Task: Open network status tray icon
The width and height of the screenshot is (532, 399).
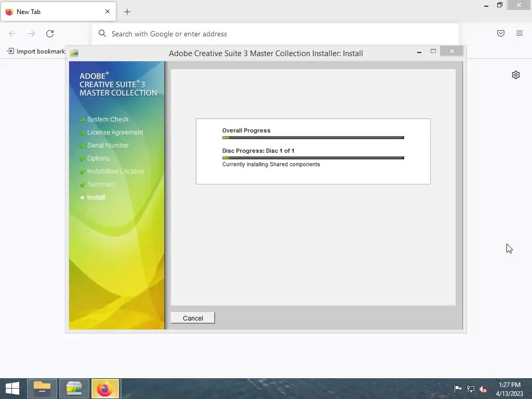Action: click(x=471, y=389)
